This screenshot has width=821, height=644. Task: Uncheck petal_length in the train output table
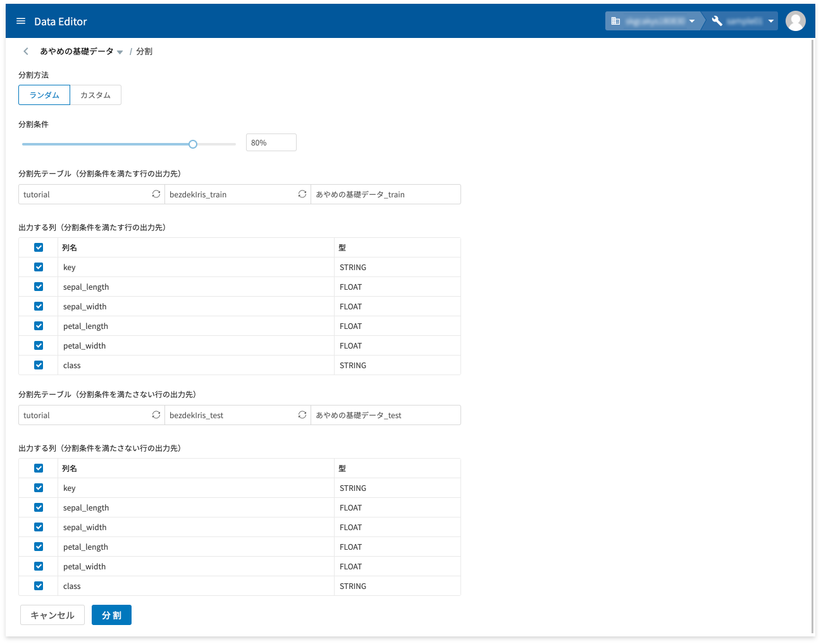tap(39, 326)
